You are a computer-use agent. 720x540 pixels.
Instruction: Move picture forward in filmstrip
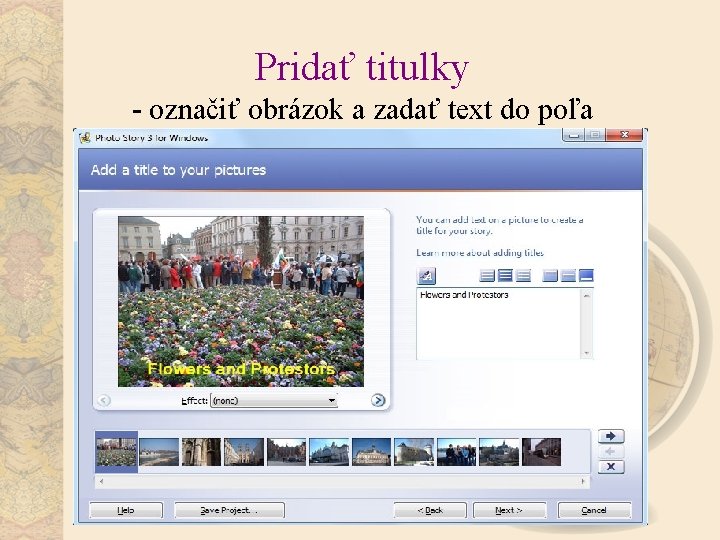coord(611,436)
